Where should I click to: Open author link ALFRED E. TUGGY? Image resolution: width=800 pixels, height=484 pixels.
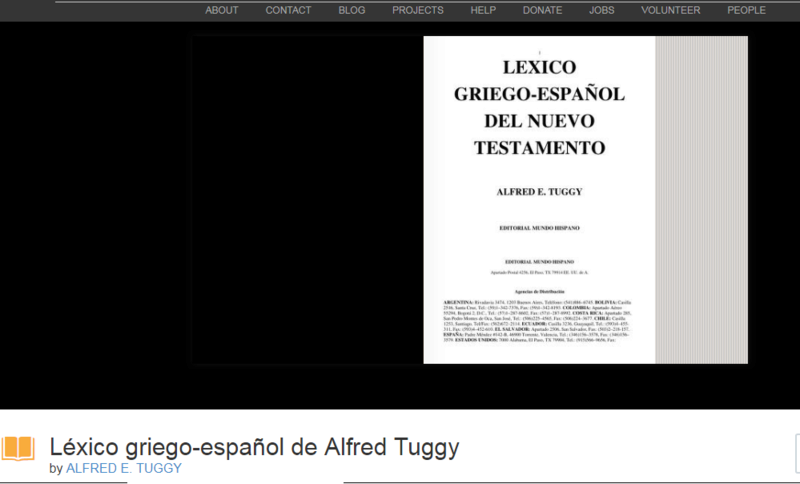click(x=123, y=468)
